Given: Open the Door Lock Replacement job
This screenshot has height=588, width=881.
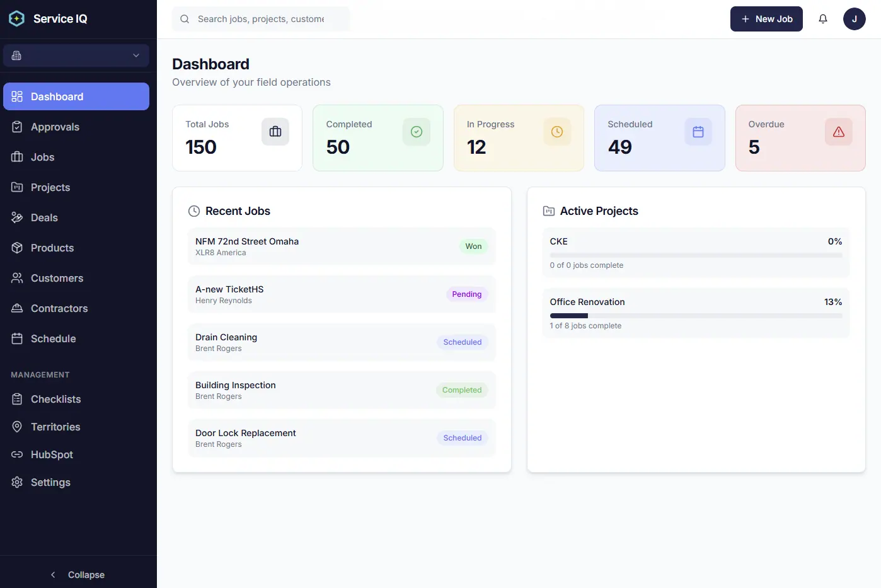Looking at the screenshot, I should (342, 438).
